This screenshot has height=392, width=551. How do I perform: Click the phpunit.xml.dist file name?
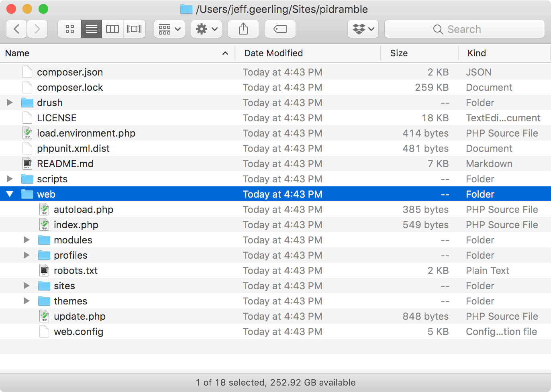[x=73, y=148]
